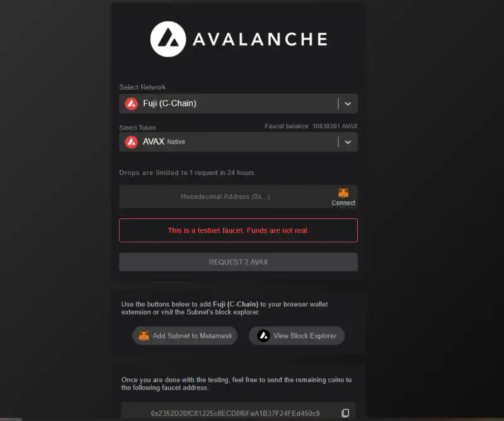Click the fox icon in Add Subnet button
The height and width of the screenshot is (421, 504).
(x=144, y=335)
